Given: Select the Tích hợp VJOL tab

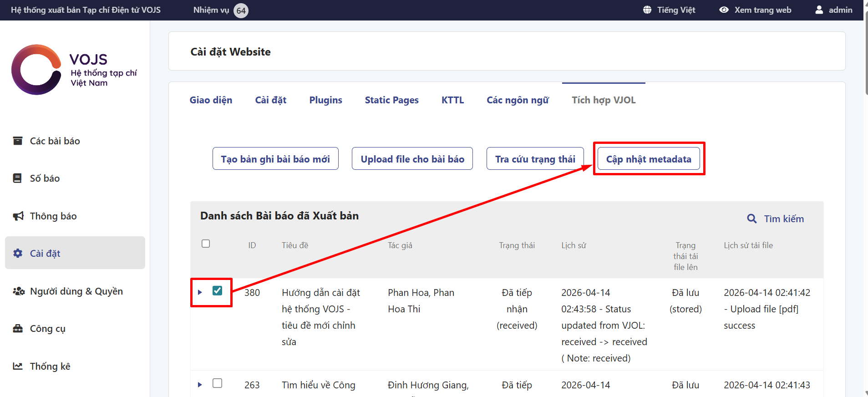Looking at the screenshot, I should point(604,100).
